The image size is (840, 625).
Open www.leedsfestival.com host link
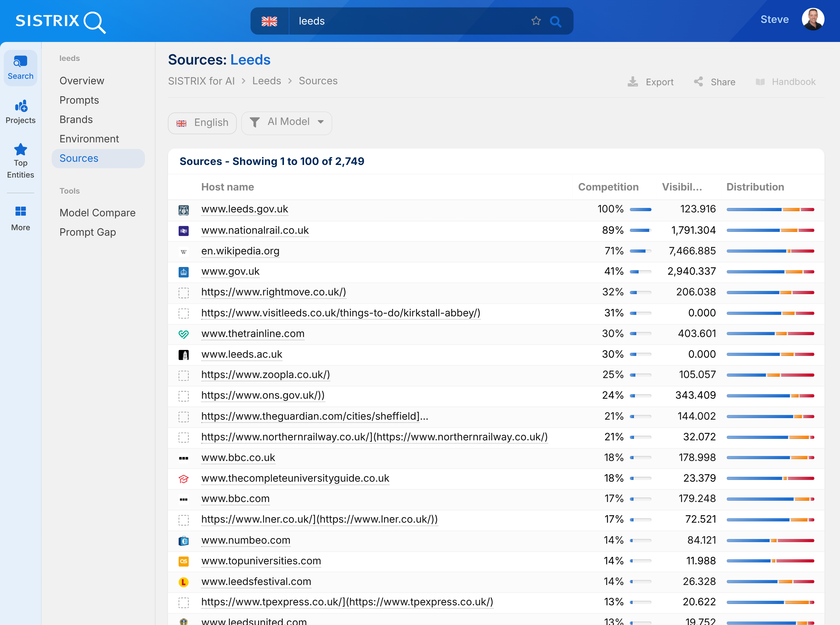tap(256, 581)
